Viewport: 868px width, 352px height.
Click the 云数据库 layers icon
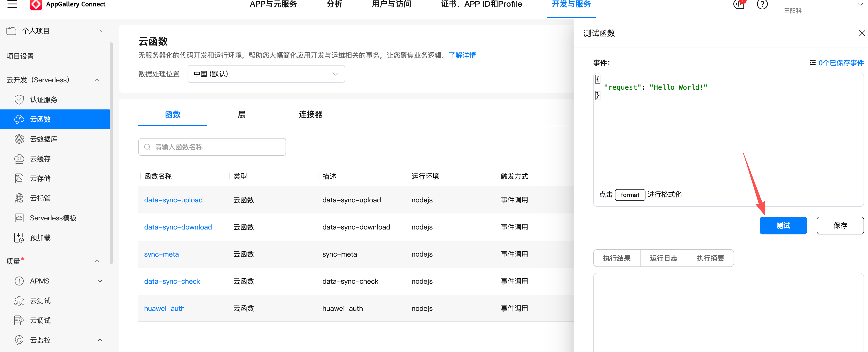coord(19,139)
